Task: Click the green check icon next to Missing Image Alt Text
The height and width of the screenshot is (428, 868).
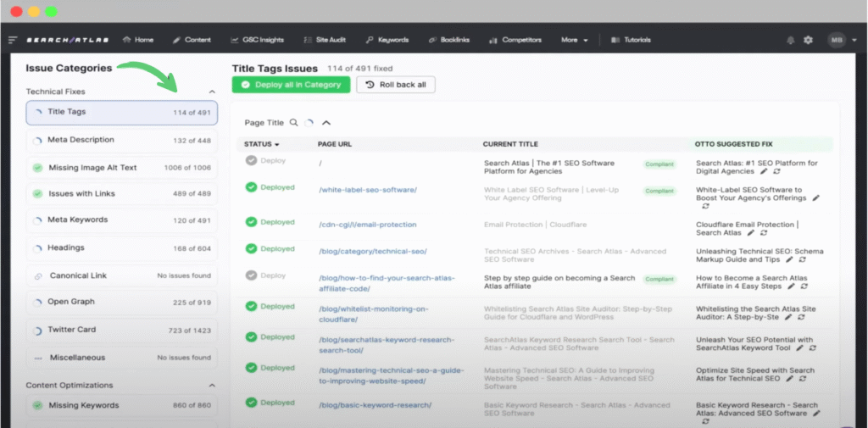Action: pyautogui.click(x=37, y=167)
